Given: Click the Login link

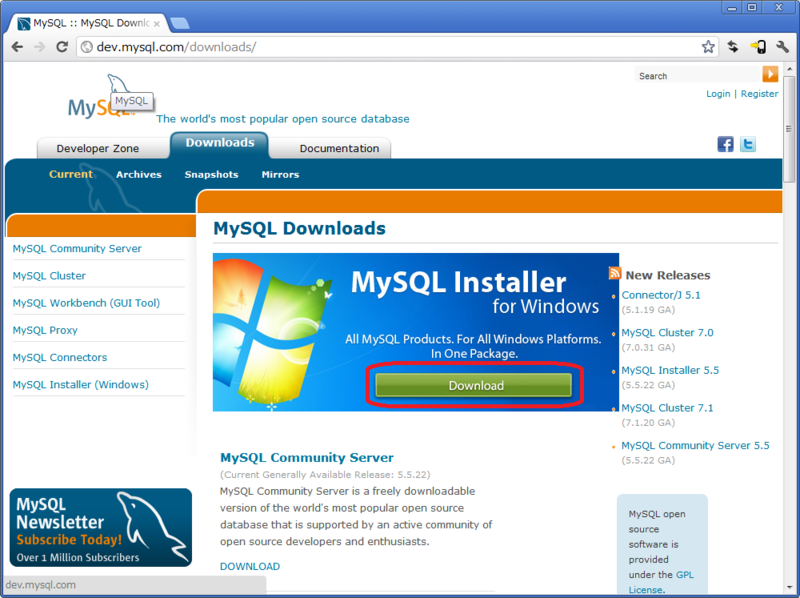Looking at the screenshot, I should (718, 94).
